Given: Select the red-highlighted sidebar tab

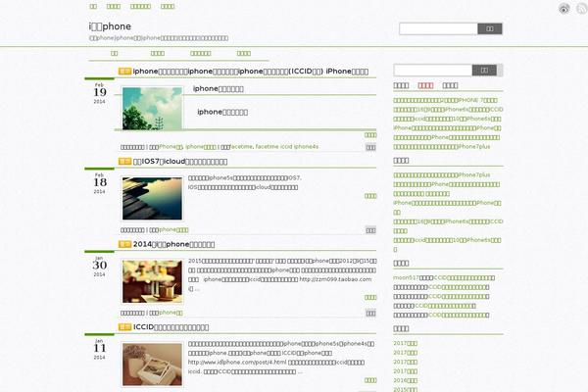Looking at the screenshot, I should (425, 85).
